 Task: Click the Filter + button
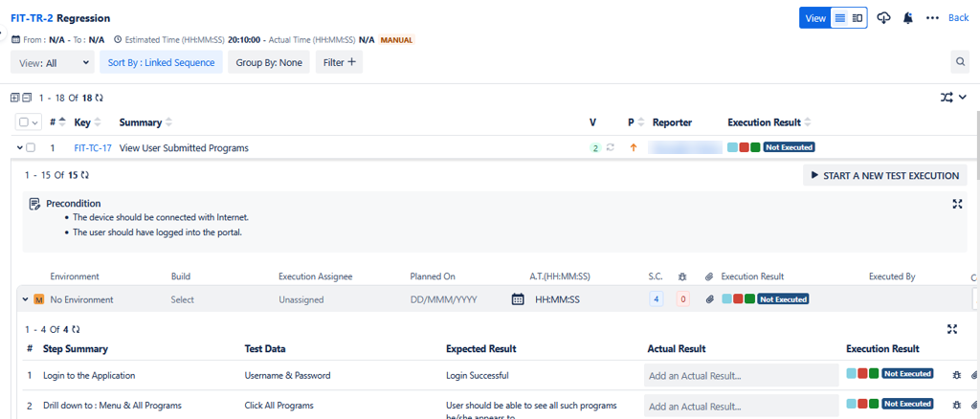click(339, 62)
